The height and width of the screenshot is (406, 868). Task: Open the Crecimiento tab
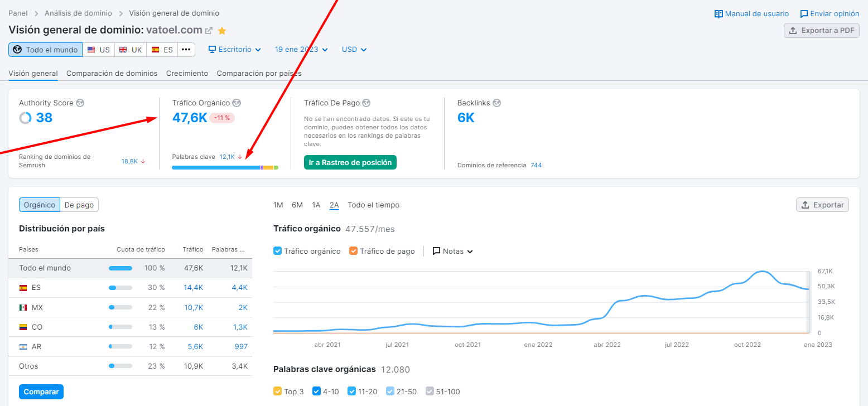pyautogui.click(x=187, y=73)
